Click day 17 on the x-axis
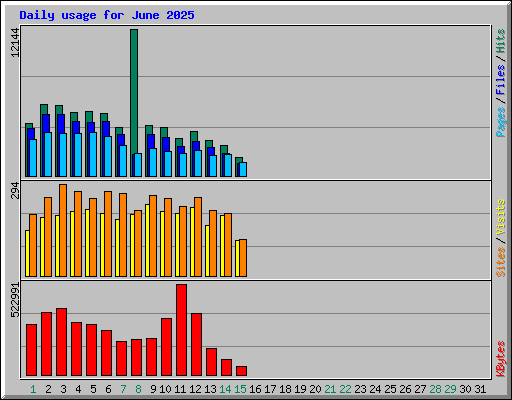The image size is (512, 400). point(270,389)
